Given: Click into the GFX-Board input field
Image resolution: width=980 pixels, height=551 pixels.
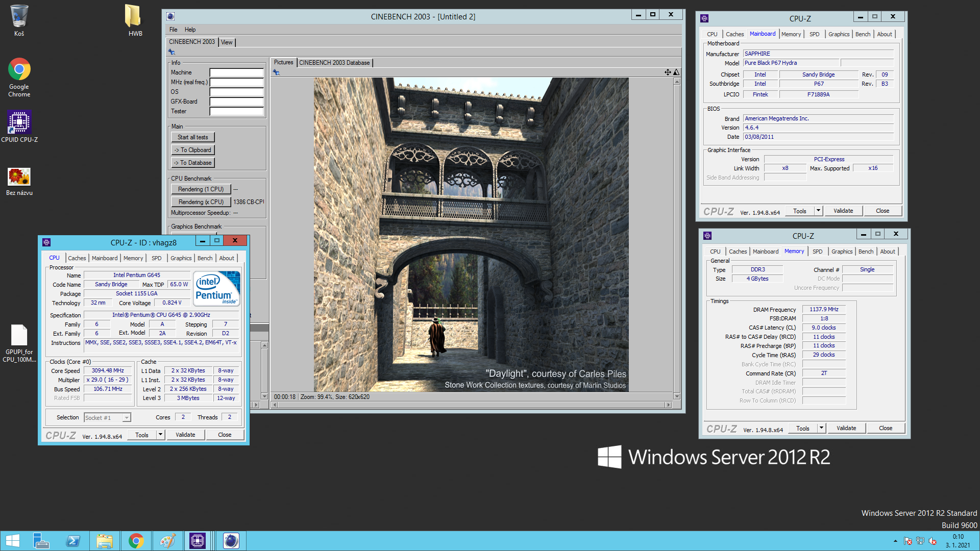Looking at the screenshot, I should (x=237, y=102).
